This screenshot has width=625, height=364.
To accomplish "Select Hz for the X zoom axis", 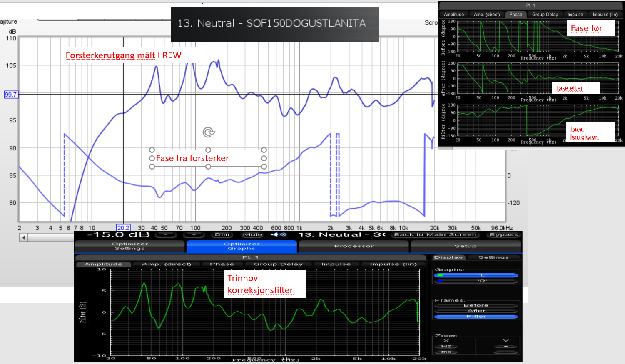I will [446, 346].
